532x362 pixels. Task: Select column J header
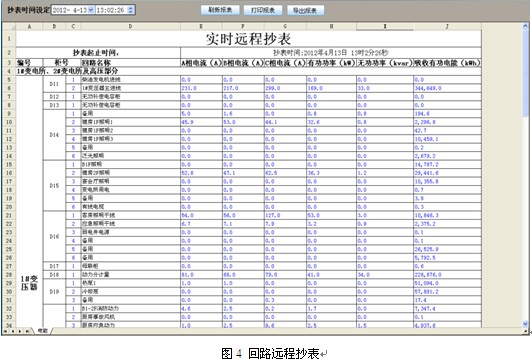pyautogui.click(x=447, y=26)
